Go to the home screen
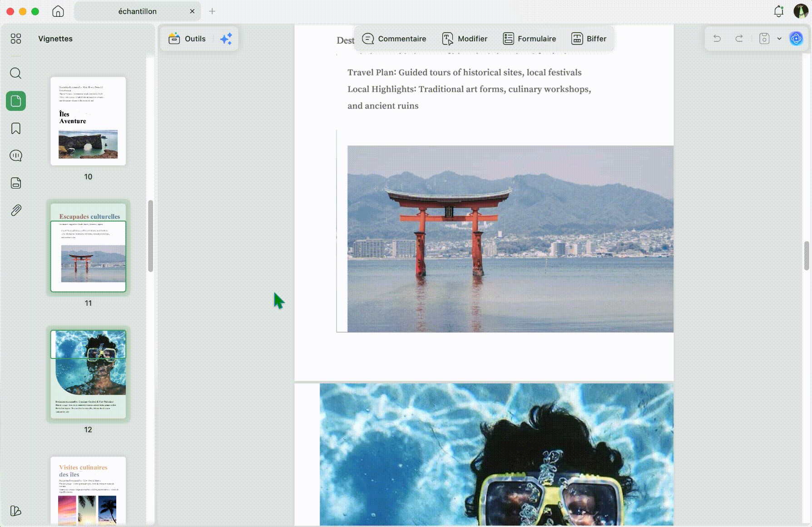The width and height of the screenshot is (812, 527). tap(58, 11)
